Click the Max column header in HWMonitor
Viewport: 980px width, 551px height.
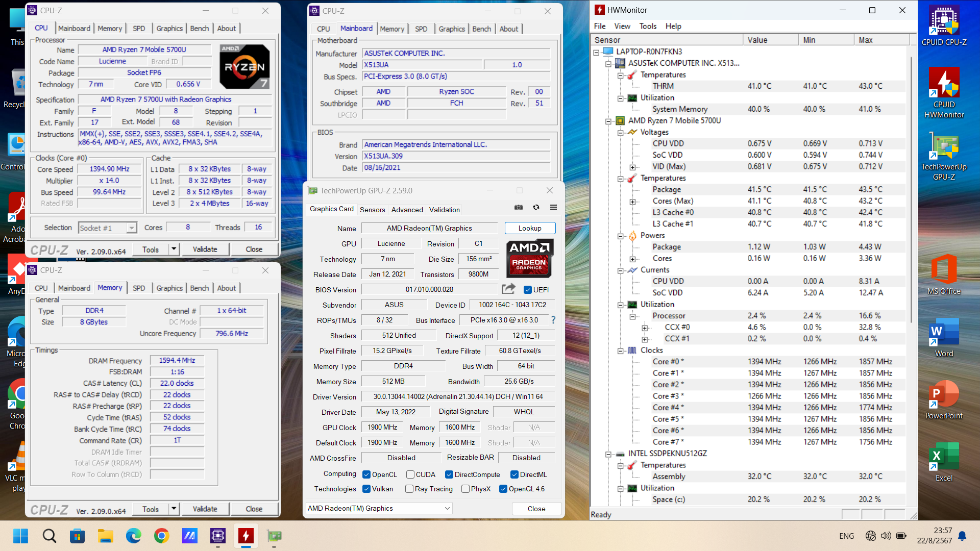tap(881, 40)
